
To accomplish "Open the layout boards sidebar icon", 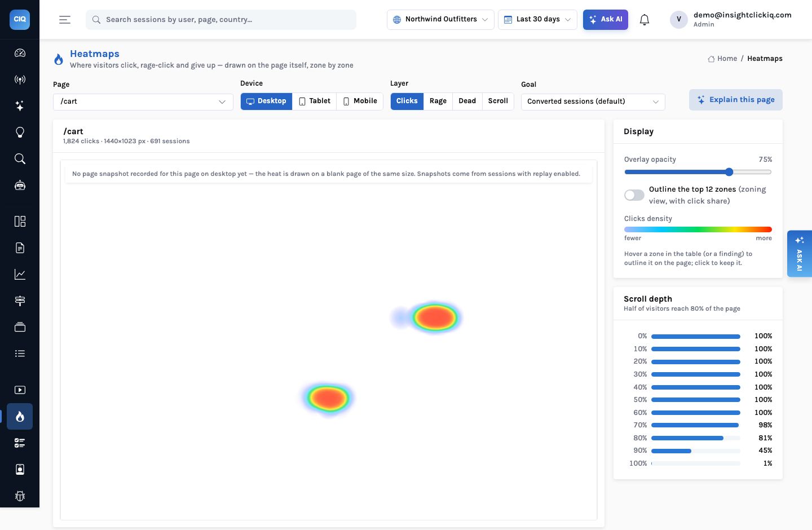I will coord(20,221).
